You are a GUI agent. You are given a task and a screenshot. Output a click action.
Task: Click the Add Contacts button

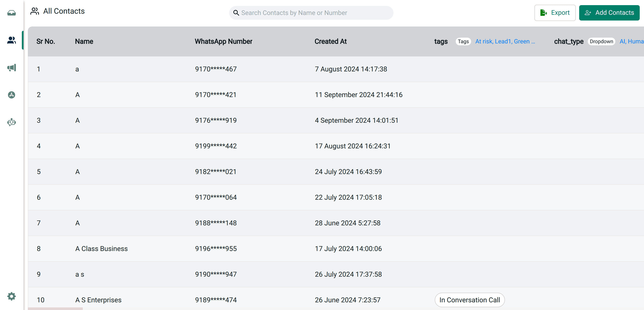[609, 13]
